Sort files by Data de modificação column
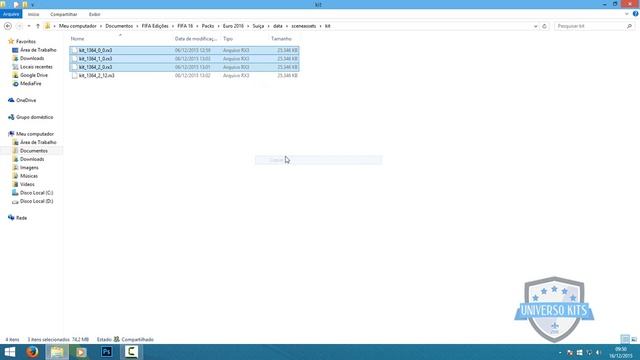The image size is (640, 360). pos(196,39)
